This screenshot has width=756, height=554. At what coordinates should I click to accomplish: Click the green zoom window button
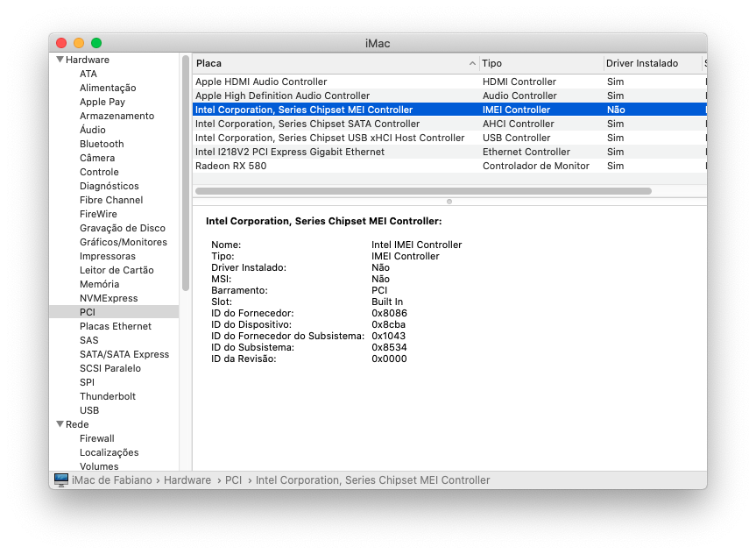coord(96,43)
